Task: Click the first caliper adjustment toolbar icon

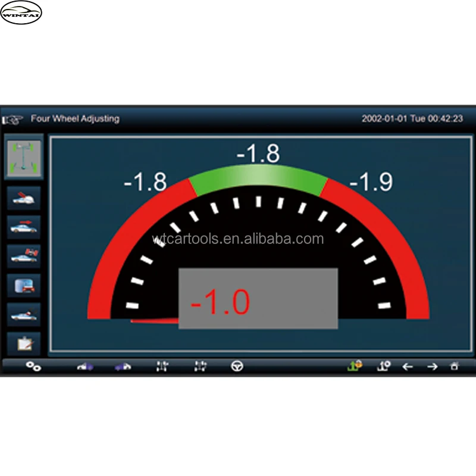Action: coord(161,367)
